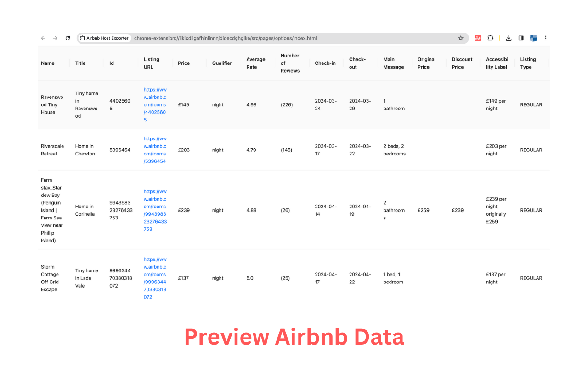Bookmark the page with star icon

tap(461, 38)
